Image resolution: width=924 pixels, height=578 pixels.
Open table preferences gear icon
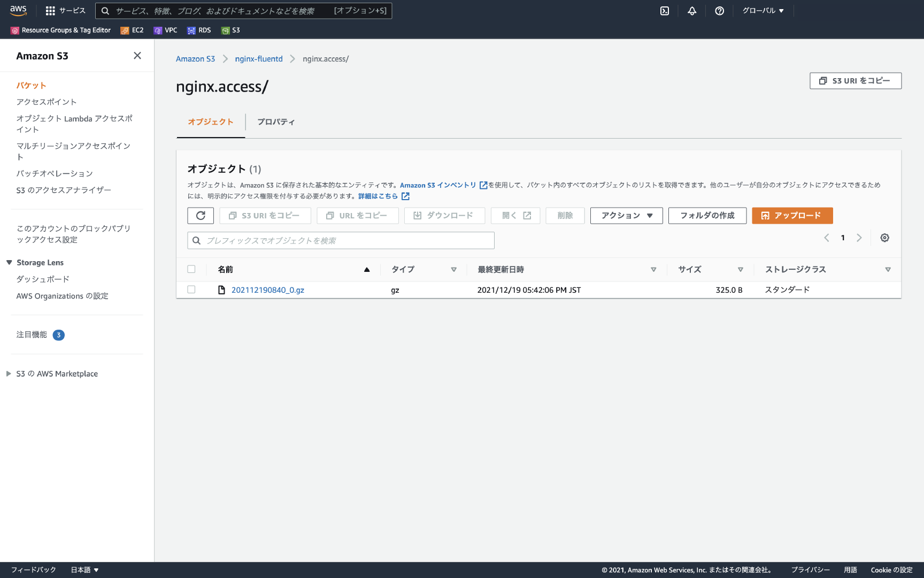(885, 238)
